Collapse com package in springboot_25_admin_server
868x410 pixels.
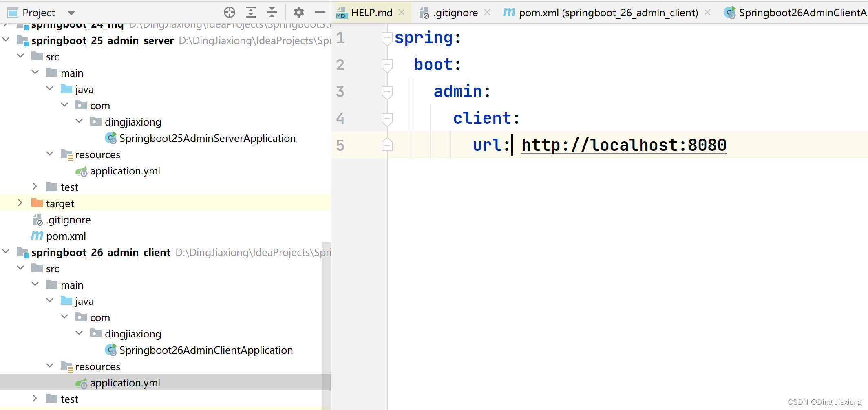(x=65, y=105)
